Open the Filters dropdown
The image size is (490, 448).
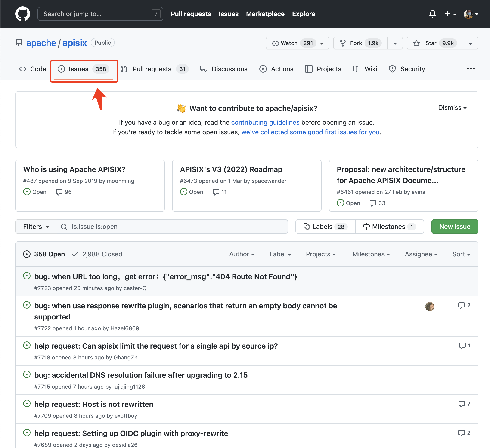click(36, 227)
